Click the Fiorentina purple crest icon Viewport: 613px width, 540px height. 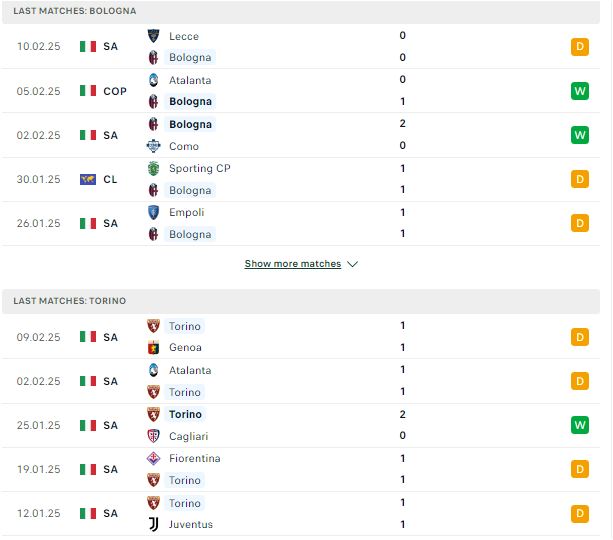tap(153, 458)
